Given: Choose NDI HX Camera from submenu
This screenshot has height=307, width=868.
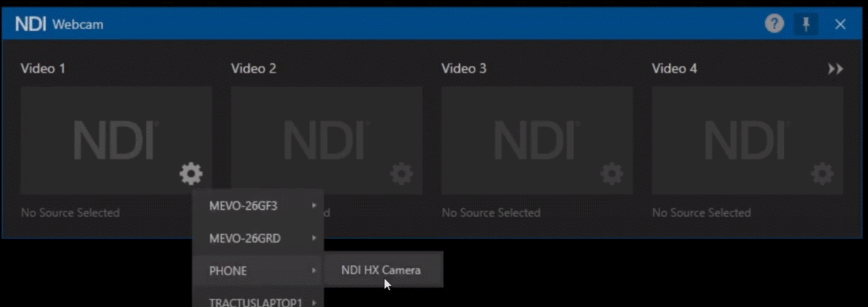Looking at the screenshot, I should click(381, 270).
